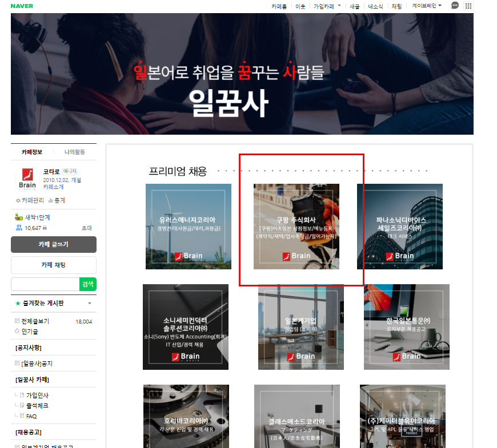Click the Brain cafe profile image
The width and height of the screenshot is (497, 448).
(x=27, y=179)
